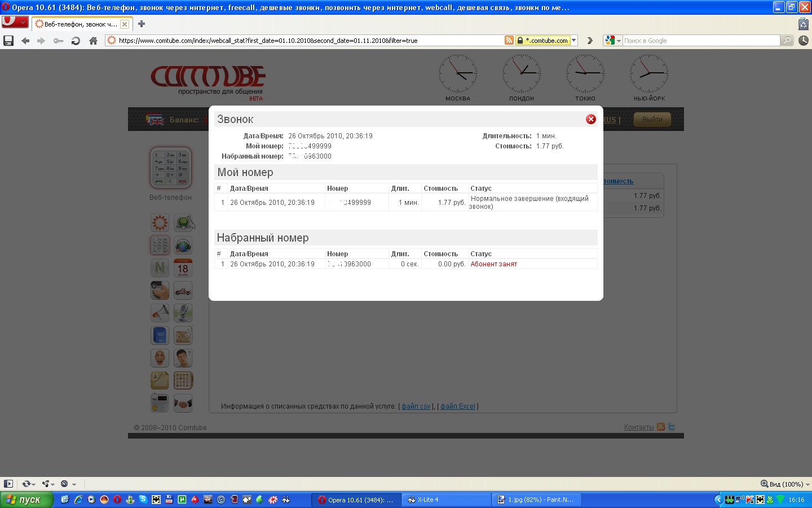Click the large Веб-телефон keypad icon
The height and width of the screenshot is (508, 812).
[171, 168]
